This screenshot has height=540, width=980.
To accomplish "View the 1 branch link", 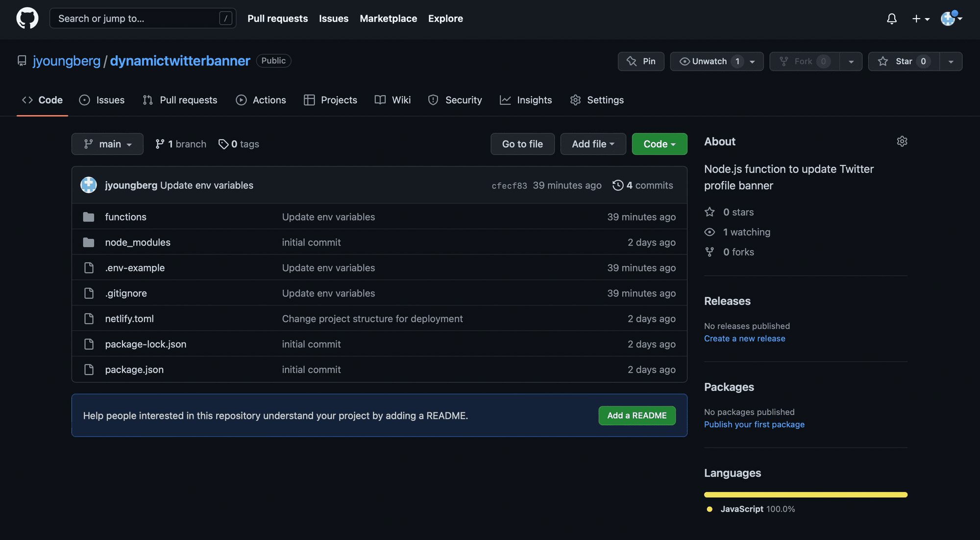I will [x=180, y=144].
